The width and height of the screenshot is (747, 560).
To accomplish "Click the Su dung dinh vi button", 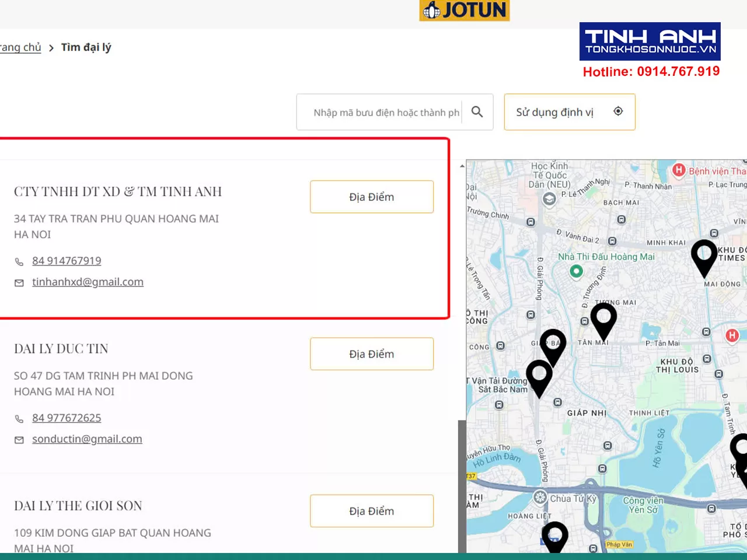I will [570, 112].
